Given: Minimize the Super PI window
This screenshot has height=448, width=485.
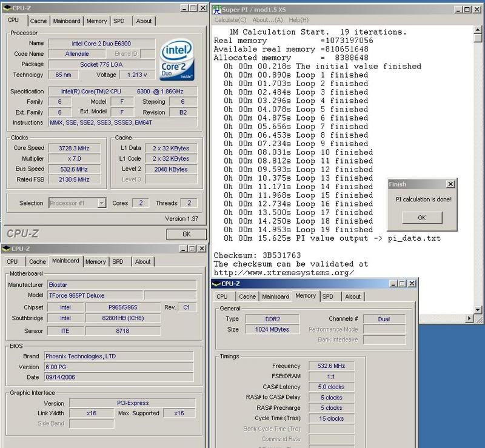Looking at the screenshot, I should (x=459, y=10).
